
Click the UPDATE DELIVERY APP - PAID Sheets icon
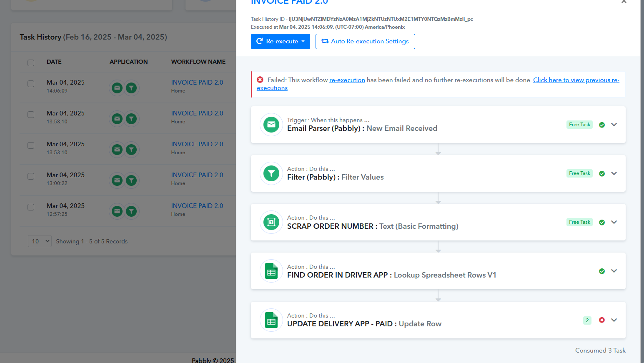(x=271, y=320)
